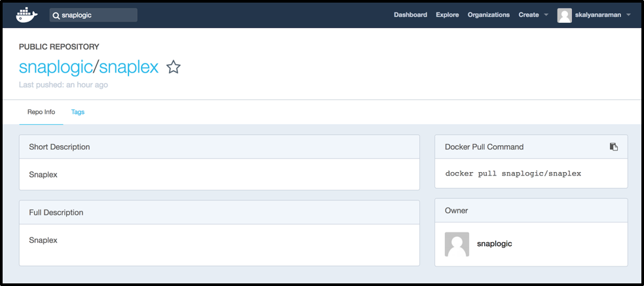Screen dimensions: 644x286
Task: Expand the Create dropdown arrow
Action: pos(546,15)
